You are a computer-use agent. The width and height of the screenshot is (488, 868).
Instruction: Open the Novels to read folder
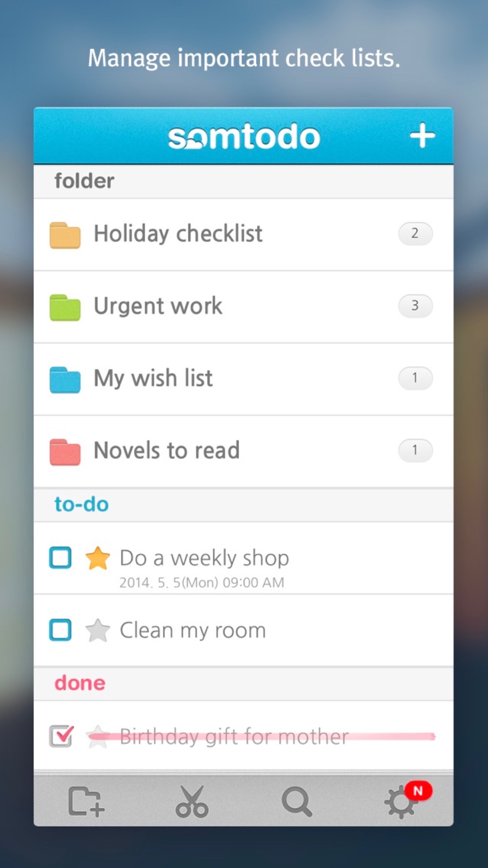(166, 451)
